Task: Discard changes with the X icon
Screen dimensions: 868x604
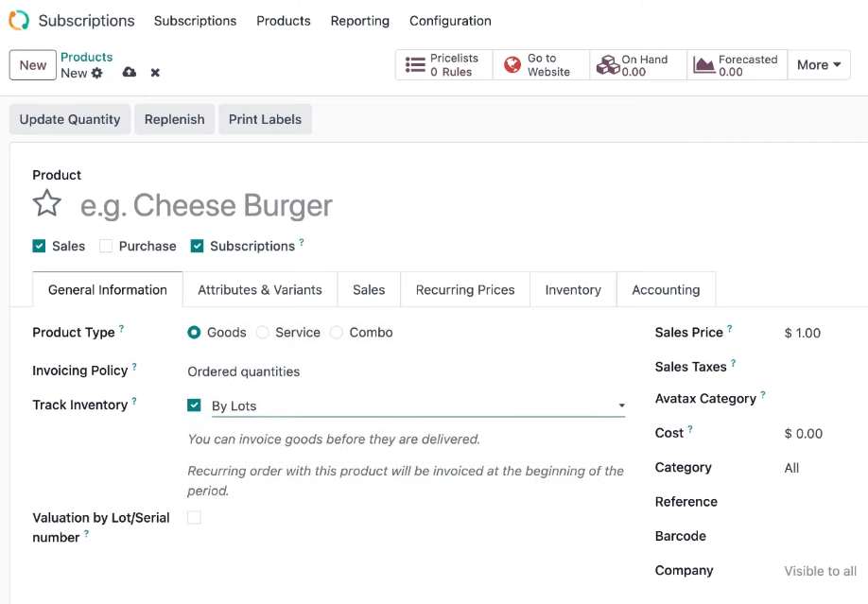Action: point(155,73)
